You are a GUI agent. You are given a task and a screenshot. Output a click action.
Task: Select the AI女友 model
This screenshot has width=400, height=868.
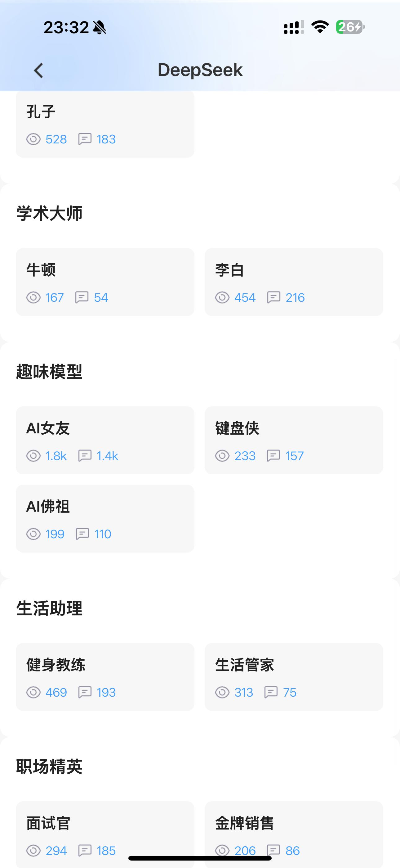click(105, 441)
